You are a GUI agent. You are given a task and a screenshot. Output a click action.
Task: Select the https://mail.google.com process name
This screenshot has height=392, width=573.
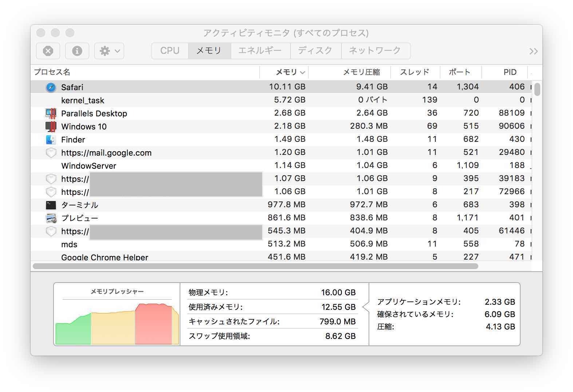tap(106, 153)
